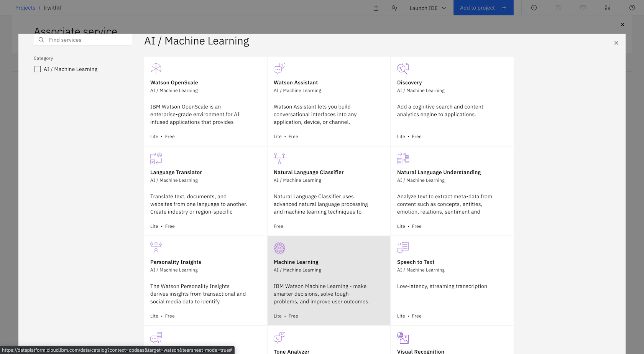This screenshot has height=354, width=644.
Task: Click the Tone Analyzer icon
Action: click(279, 338)
